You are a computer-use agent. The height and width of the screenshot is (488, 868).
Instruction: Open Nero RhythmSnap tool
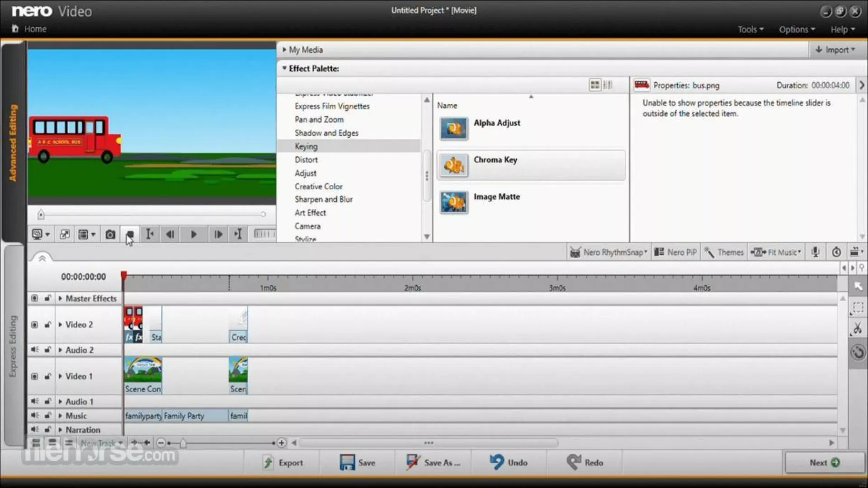click(609, 252)
